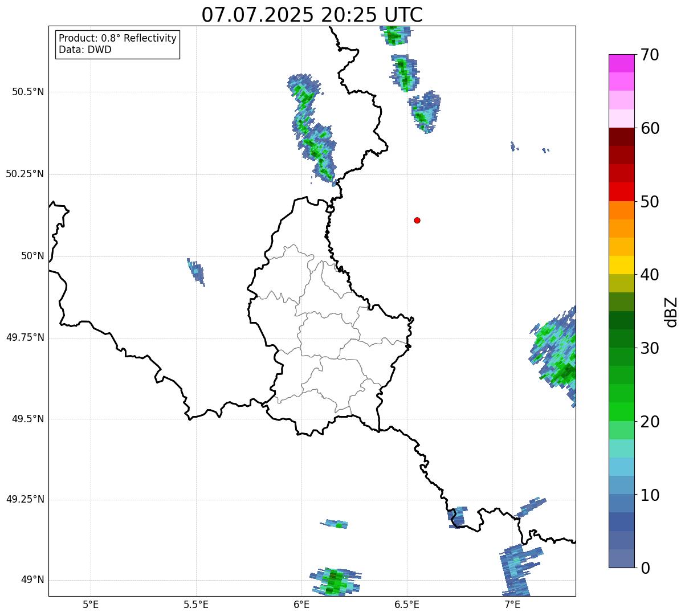Click the "6.5°E" longitude label
The width and height of the screenshot is (685, 616).
pyautogui.click(x=407, y=604)
